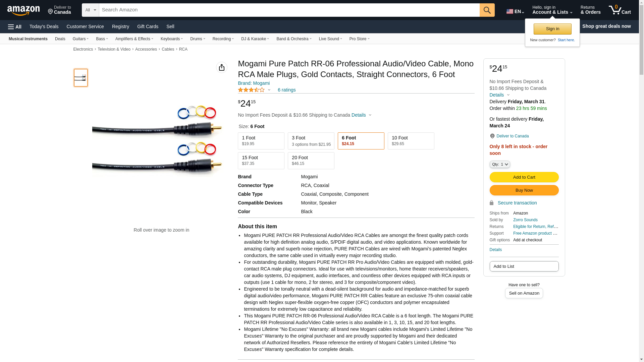Open the search category All dropdown
The width and height of the screenshot is (644, 362).
(91, 10)
